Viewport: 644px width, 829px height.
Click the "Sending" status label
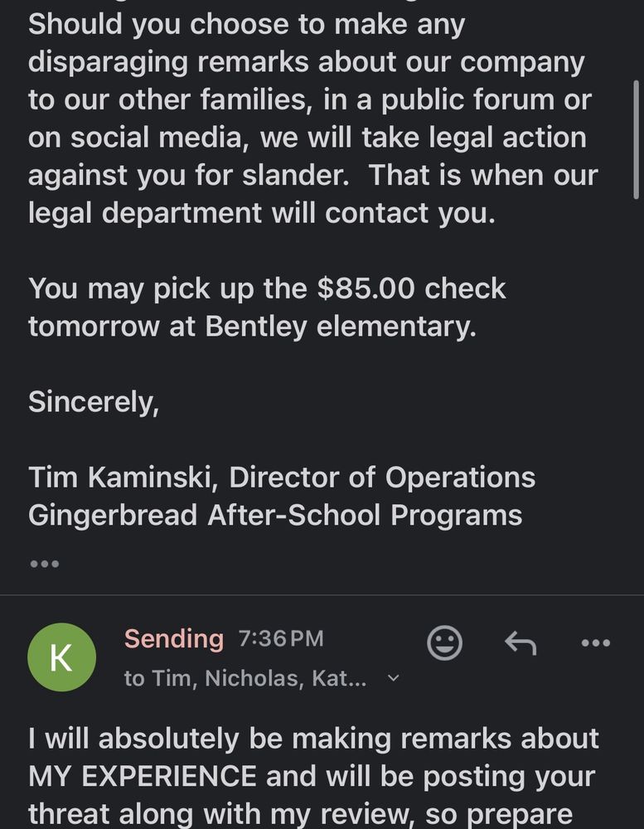[x=174, y=638]
